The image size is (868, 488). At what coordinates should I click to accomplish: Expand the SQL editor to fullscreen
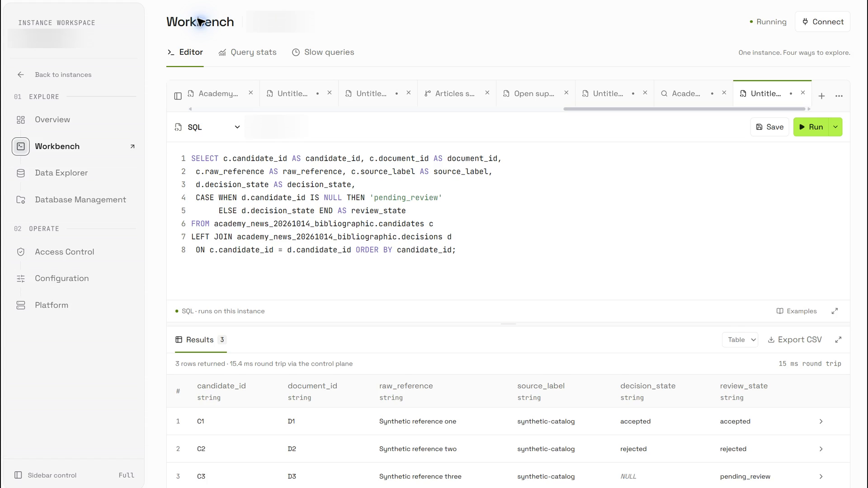(835, 311)
